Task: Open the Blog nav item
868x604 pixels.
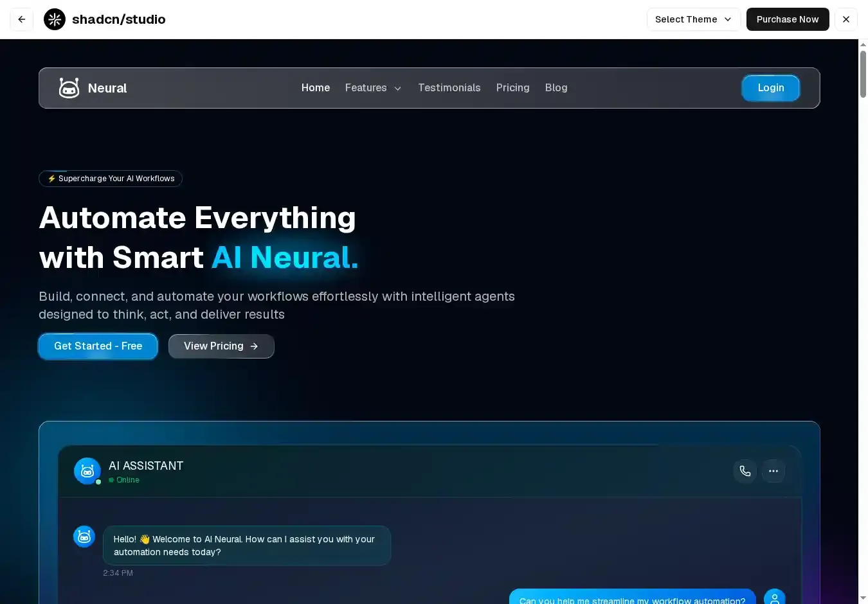Action: [556, 88]
